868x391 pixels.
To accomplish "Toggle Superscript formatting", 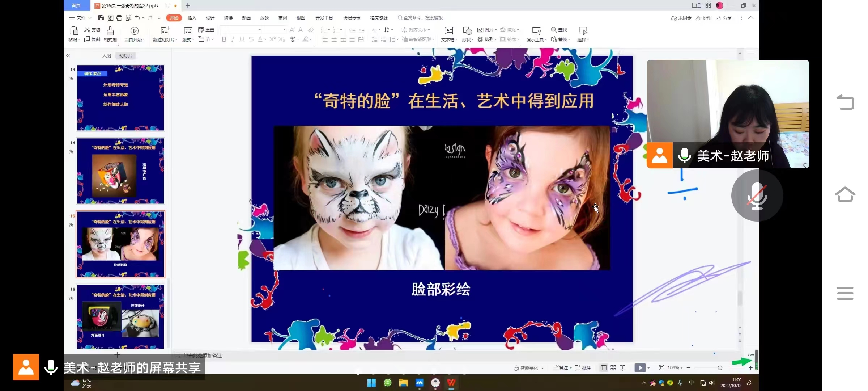I will click(x=272, y=39).
